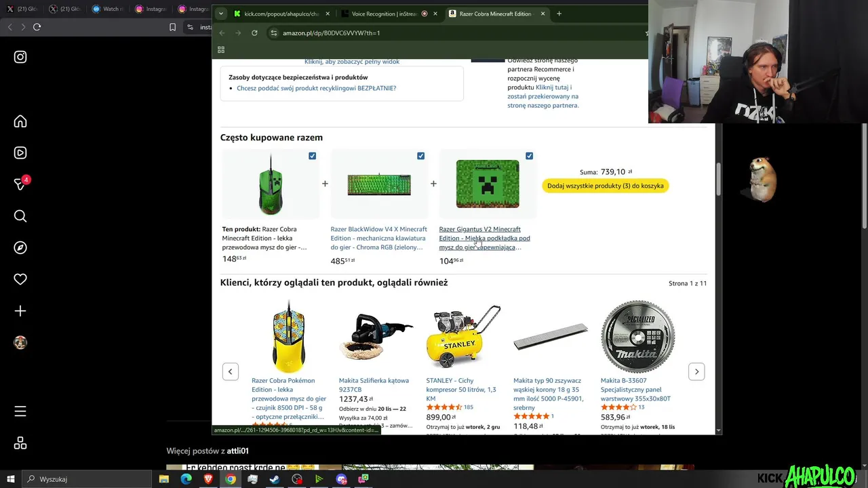This screenshot has height=488, width=868.
Task: Open yellow Pokémon mouse product image
Action: point(289,336)
